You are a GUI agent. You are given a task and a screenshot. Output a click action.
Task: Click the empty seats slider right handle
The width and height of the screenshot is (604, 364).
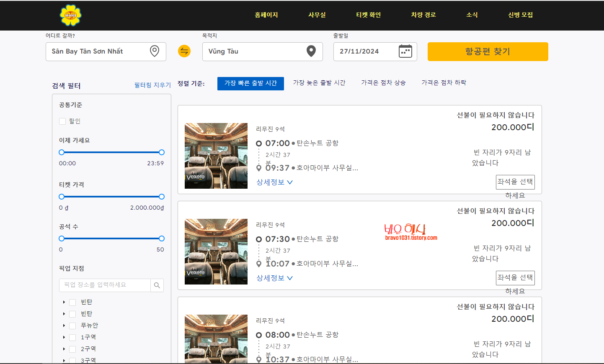[x=162, y=238]
